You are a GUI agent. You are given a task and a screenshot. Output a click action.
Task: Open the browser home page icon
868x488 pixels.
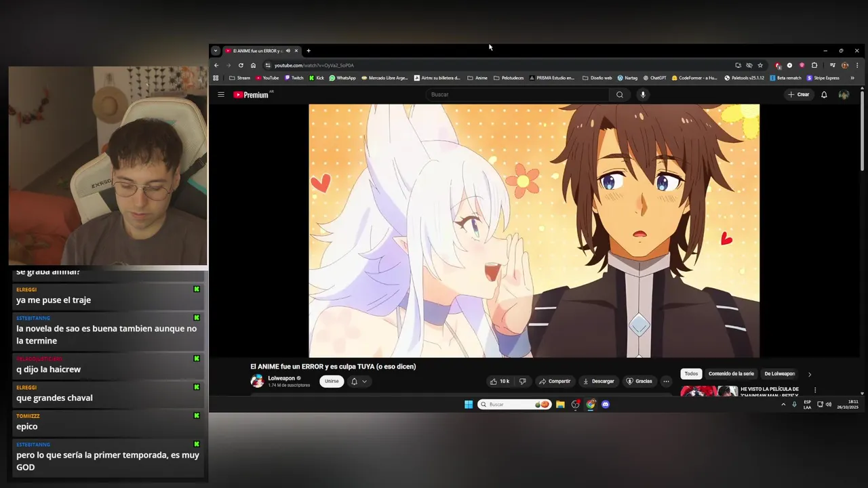tap(253, 65)
